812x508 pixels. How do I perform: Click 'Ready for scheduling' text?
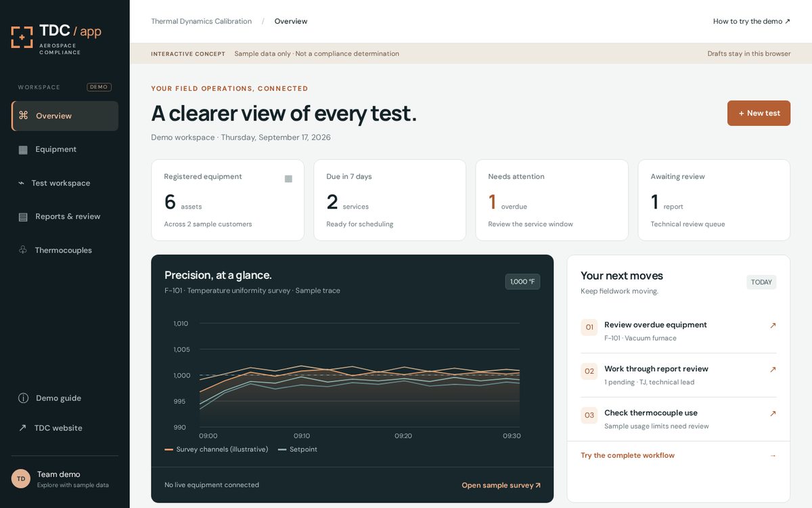point(359,224)
